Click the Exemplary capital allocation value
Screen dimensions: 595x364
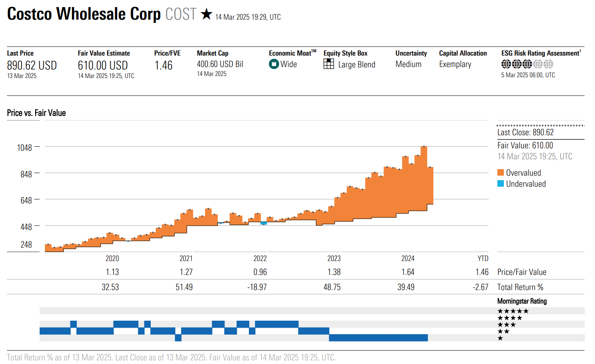click(x=455, y=65)
